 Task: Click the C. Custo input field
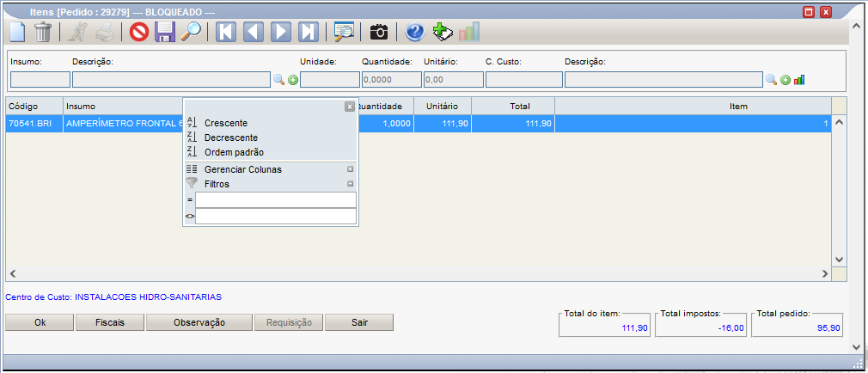click(524, 80)
